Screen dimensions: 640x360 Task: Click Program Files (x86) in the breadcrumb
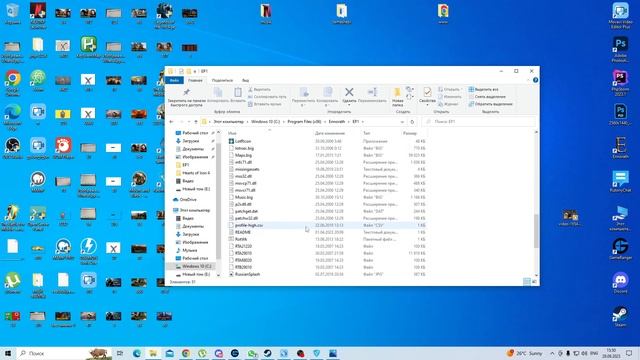click(x=304, y=122)
